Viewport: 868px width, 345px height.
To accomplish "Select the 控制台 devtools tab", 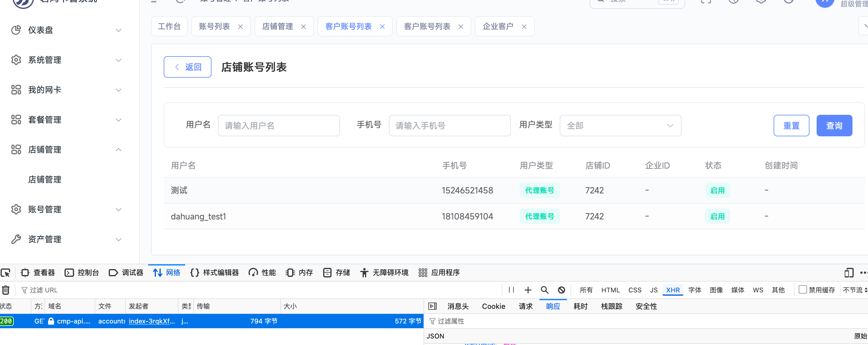I will [82, 272].
